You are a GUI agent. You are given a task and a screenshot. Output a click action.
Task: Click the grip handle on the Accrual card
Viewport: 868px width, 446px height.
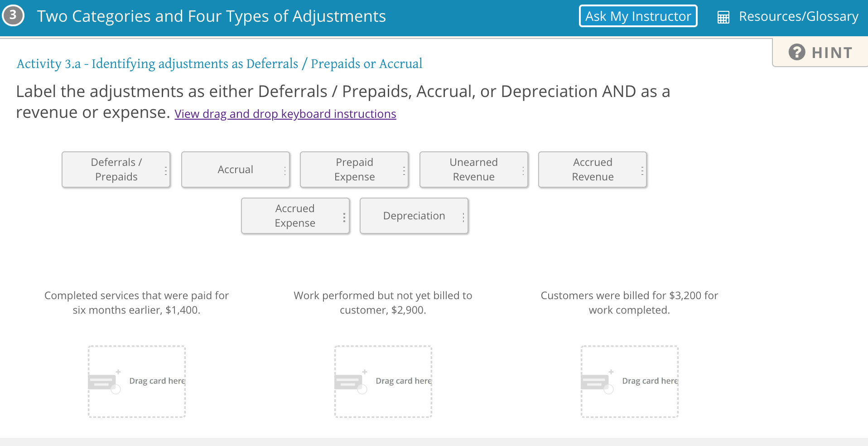[284, 170]
